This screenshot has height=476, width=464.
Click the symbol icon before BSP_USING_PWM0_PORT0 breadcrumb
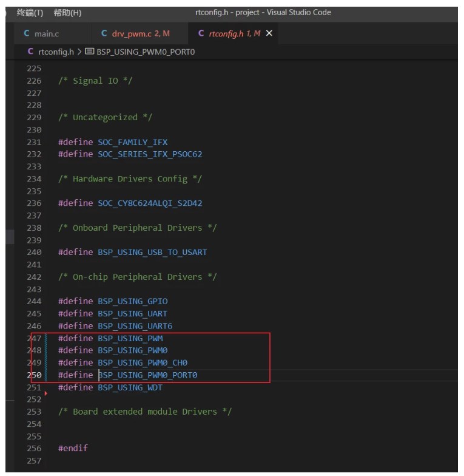(x=90, y=51)
